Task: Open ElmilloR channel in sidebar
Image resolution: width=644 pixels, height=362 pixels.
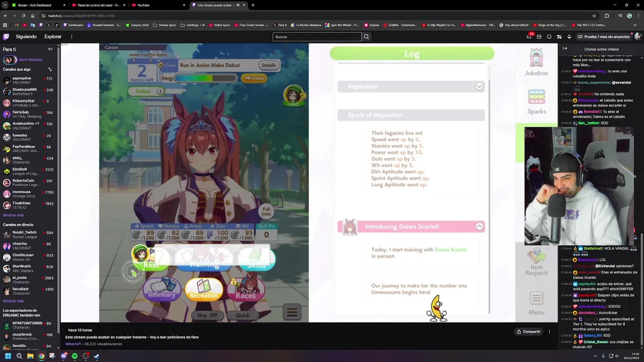Action: click(28, 171)
